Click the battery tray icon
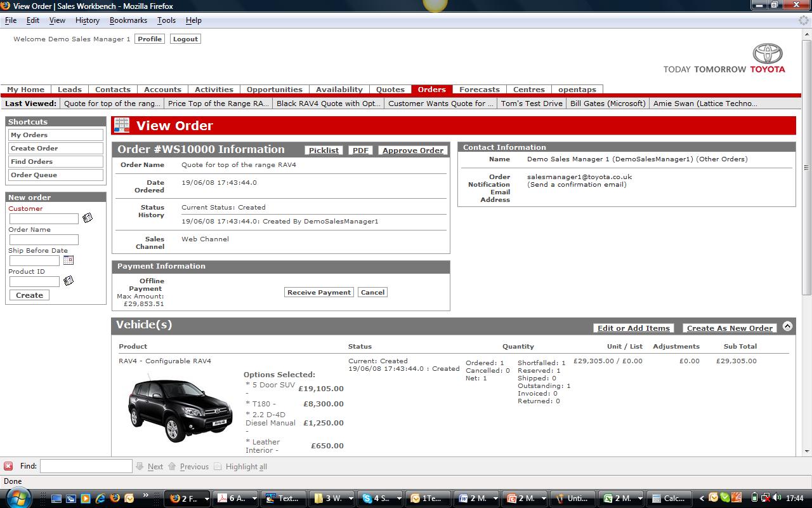Screen dimensions: 812x508 (x=754, y=497)
